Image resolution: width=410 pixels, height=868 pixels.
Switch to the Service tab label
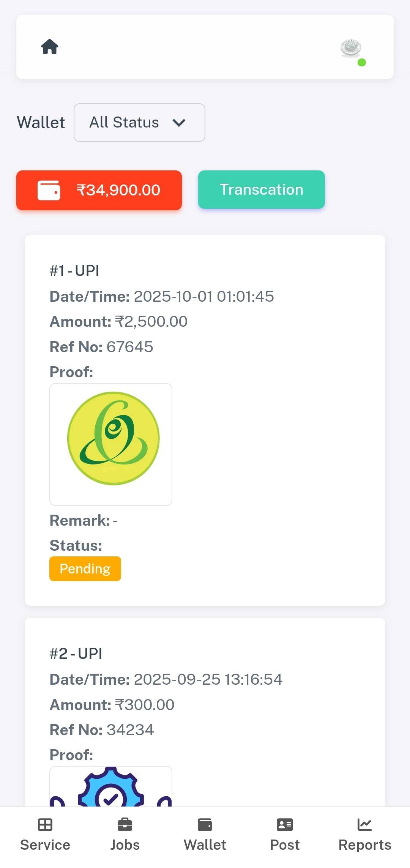(x=45, y=845)
